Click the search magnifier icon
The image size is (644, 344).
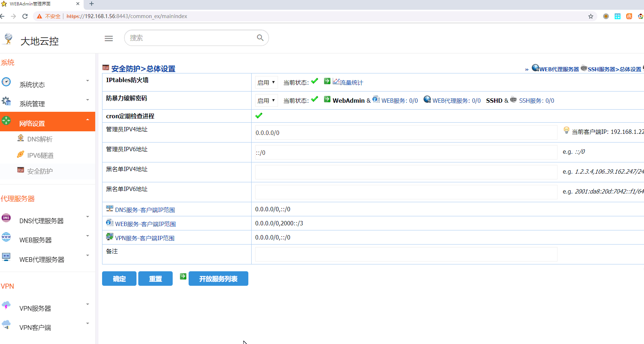(260, 38)
